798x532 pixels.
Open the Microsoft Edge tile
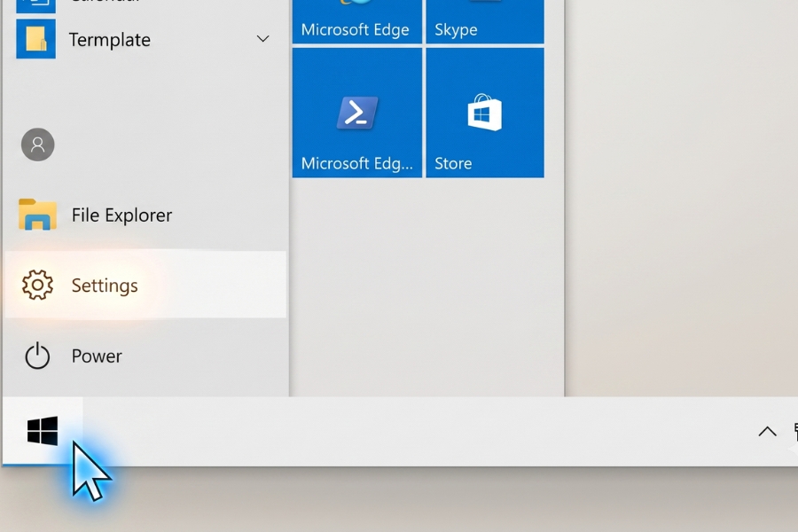(x=356, y=21)
